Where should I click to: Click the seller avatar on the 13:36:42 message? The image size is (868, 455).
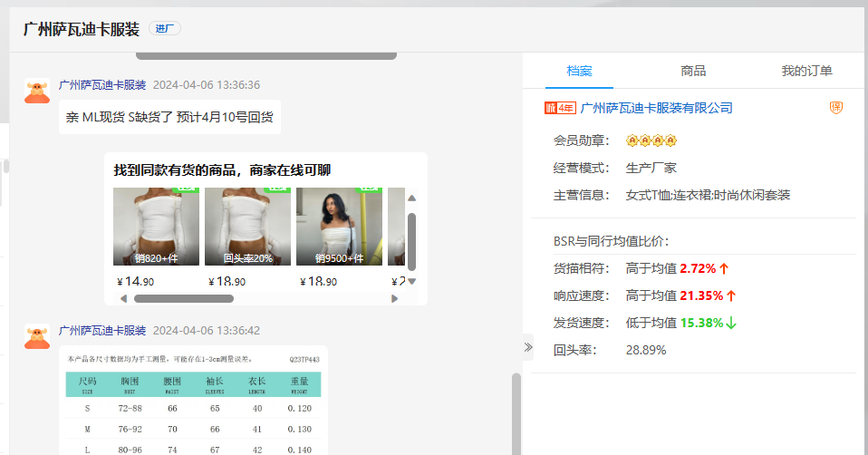[37, 337]
